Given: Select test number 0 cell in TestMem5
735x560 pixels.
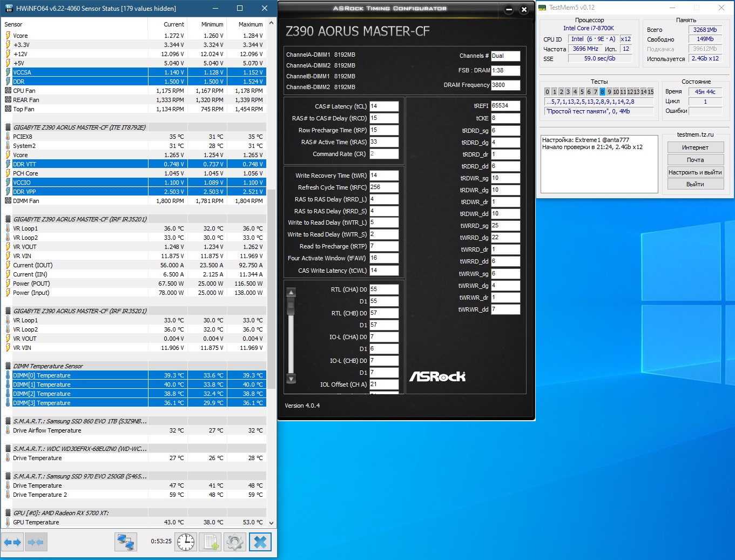Looking at the screenshot, I should (547, 92).
